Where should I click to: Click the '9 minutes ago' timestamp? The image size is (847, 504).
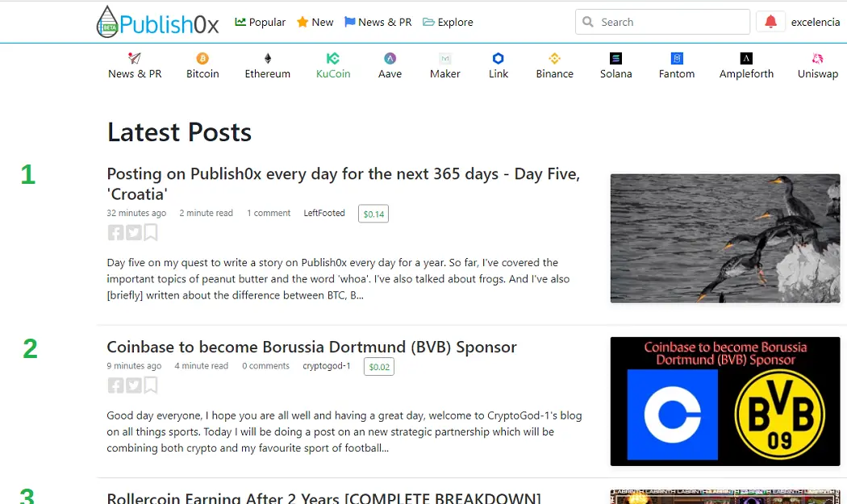134,366
